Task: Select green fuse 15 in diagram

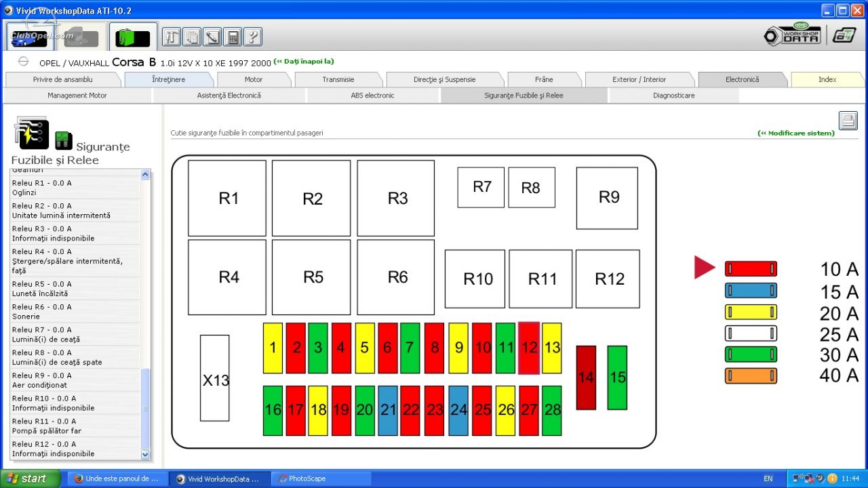Action: tap(617, 378)
